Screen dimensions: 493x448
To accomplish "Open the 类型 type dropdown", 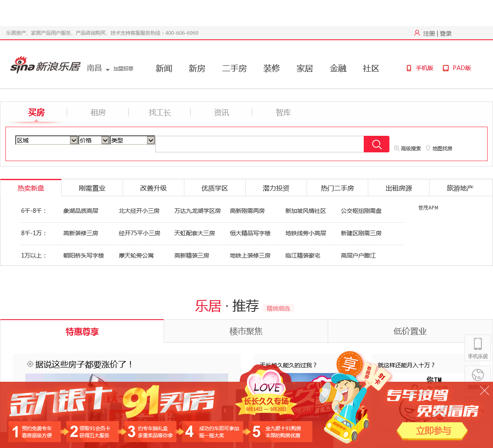I will [133, 140].
